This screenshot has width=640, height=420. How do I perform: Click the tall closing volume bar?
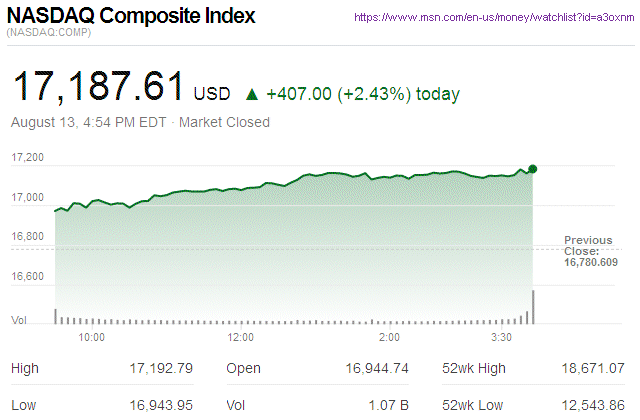coord(533,307)
